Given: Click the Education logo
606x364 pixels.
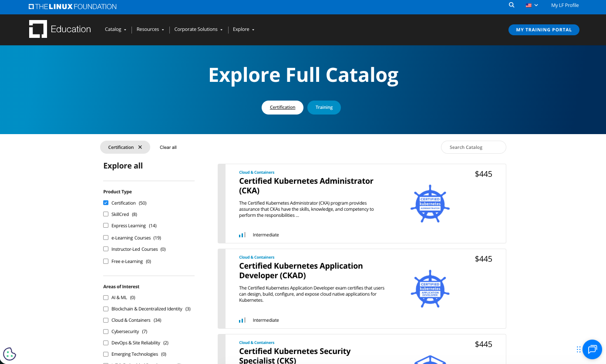Looking at the screenshot, I should pos(60,29).
